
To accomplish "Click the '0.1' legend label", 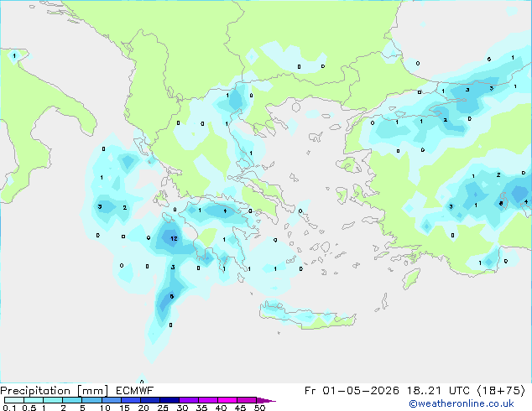I will [x=9, y=408].
